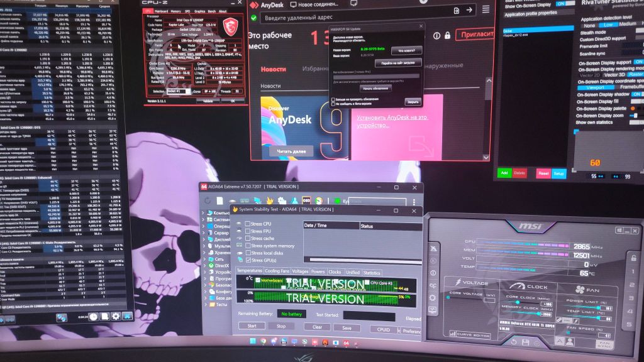Viewport: 644px width, 362px height.
Task: Click the connect arrow icon in AnyDesk
Action: tap(469, 10)
